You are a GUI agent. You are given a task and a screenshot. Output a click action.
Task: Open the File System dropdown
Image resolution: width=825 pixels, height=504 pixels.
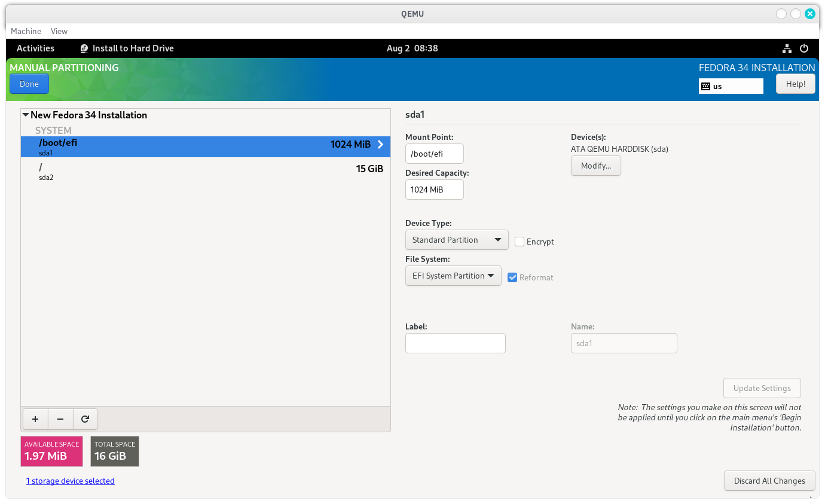pyautogui.click(x=453, y=276)
